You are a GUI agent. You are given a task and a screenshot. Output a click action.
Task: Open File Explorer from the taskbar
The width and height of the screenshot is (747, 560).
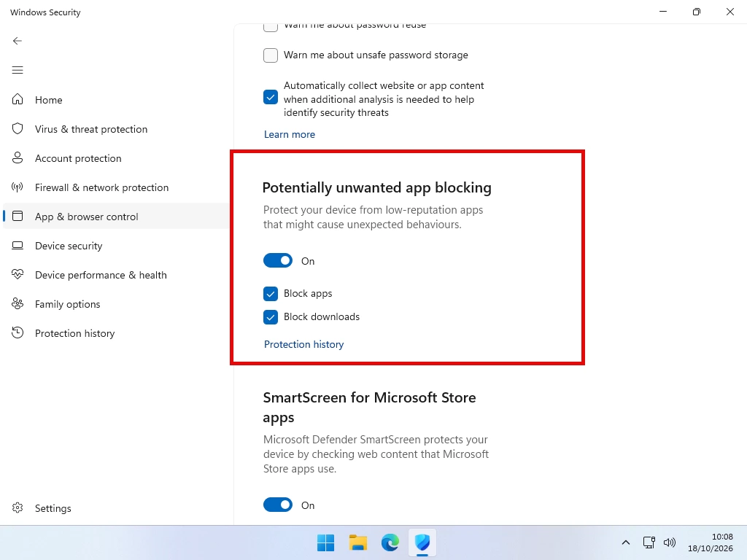357,542
